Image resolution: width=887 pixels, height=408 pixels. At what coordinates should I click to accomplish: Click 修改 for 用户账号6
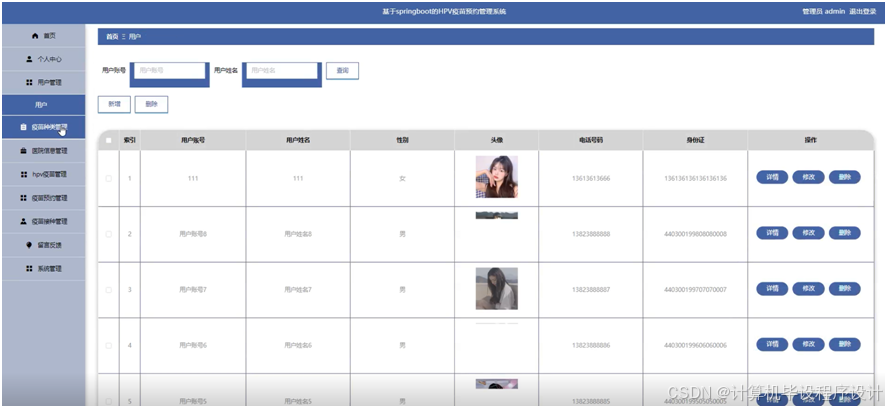point(808,344)
